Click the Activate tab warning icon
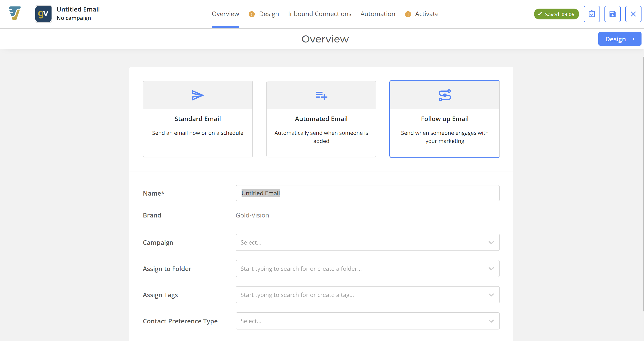 tap(408, 14)
